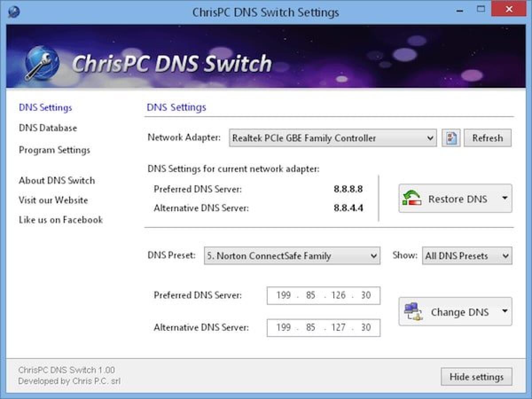Open the DNS Preset dropdown

click(374, 256)
